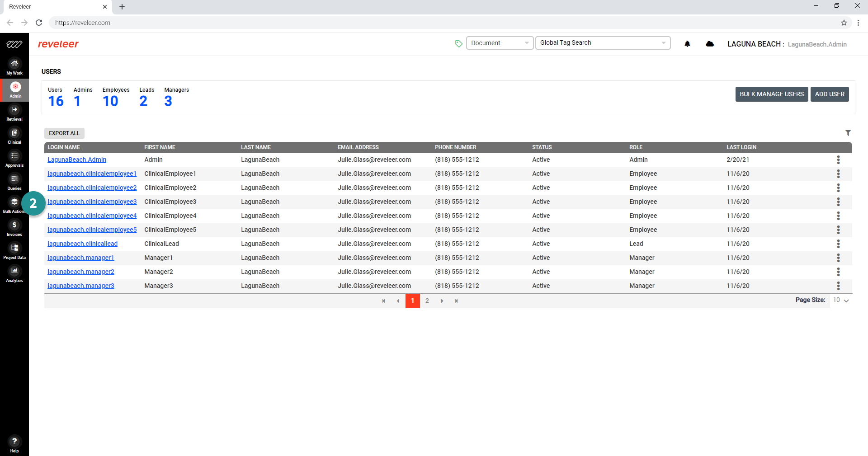This screenshot has height=456, width=868.
Task: Open browser three-dot menu
Action: pos(858,23)
